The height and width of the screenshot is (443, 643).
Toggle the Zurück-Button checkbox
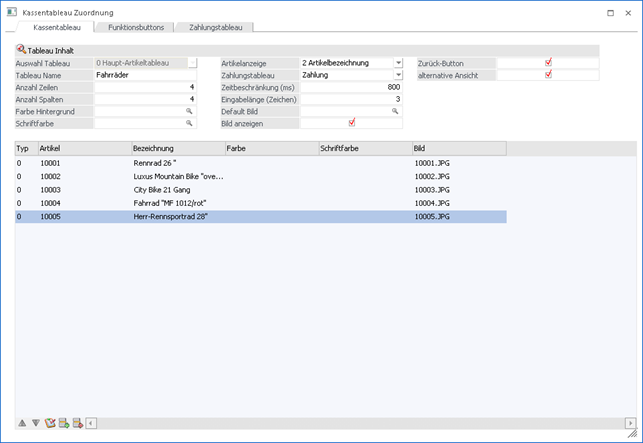[548, 63]
